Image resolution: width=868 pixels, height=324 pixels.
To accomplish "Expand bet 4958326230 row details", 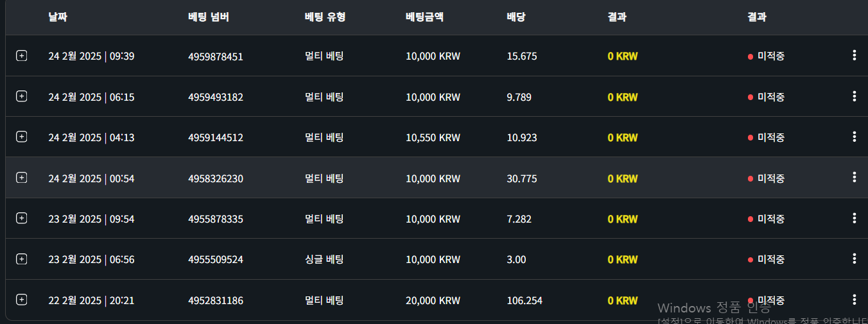I will [x=21, y=178].
